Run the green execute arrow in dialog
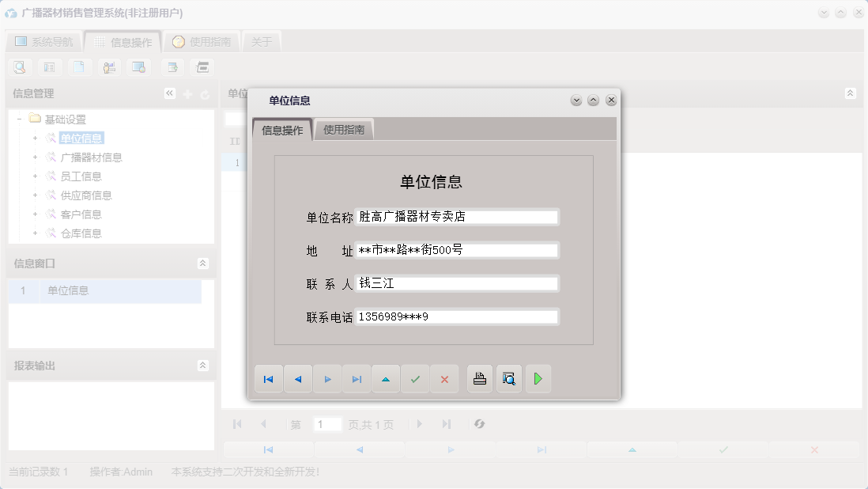 click(x=538, y=379)
